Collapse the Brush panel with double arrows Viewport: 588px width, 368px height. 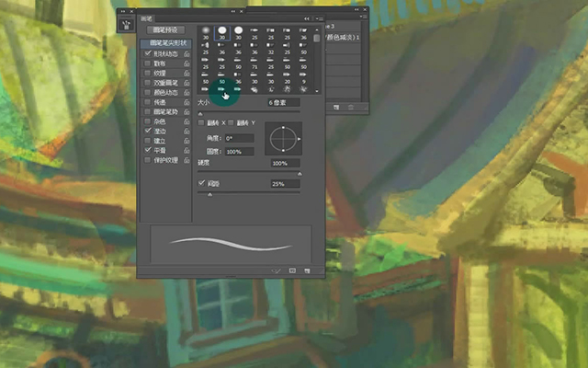307,18
